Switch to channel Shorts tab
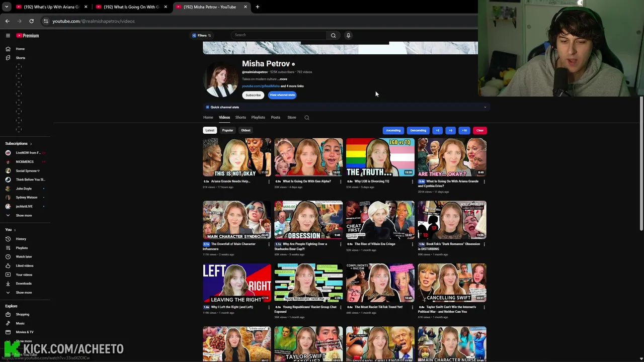Screen dimensions: 644x362 240,118
